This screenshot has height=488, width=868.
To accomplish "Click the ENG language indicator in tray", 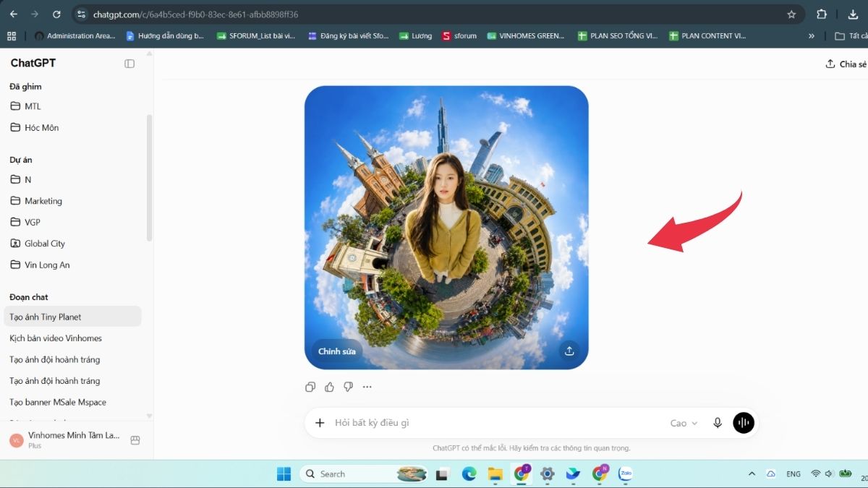I will click(x=793, y=474).
